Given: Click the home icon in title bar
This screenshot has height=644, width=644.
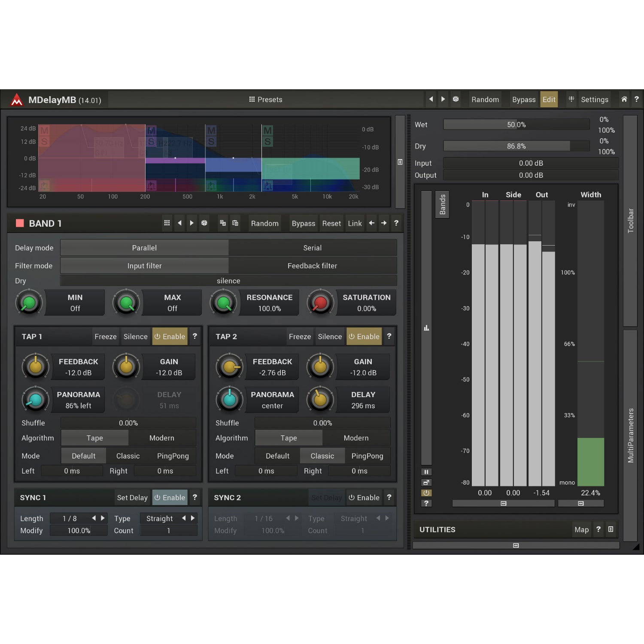Looking at the screenshot, I should [624, 99].
